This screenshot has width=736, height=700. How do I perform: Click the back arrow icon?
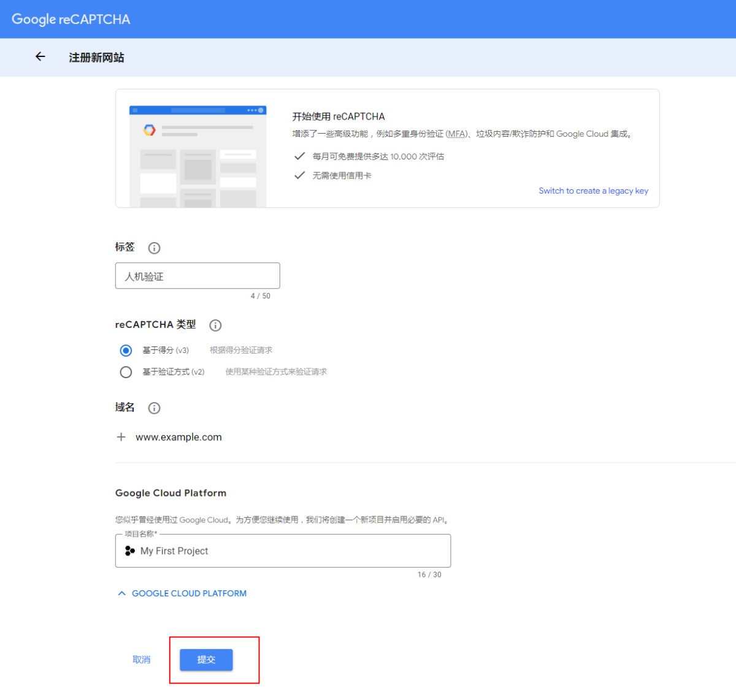click(x=40, y=57)
